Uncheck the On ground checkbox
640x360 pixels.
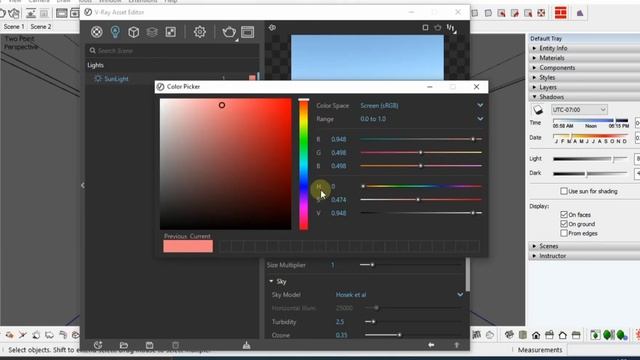pos(564,224)
